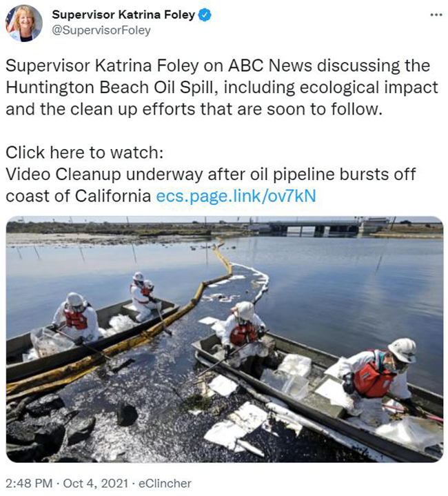The height and width of the screenshot is (496, 448).
Task: Click the 2:48 PM timestamp
Action: click(29, 484)
